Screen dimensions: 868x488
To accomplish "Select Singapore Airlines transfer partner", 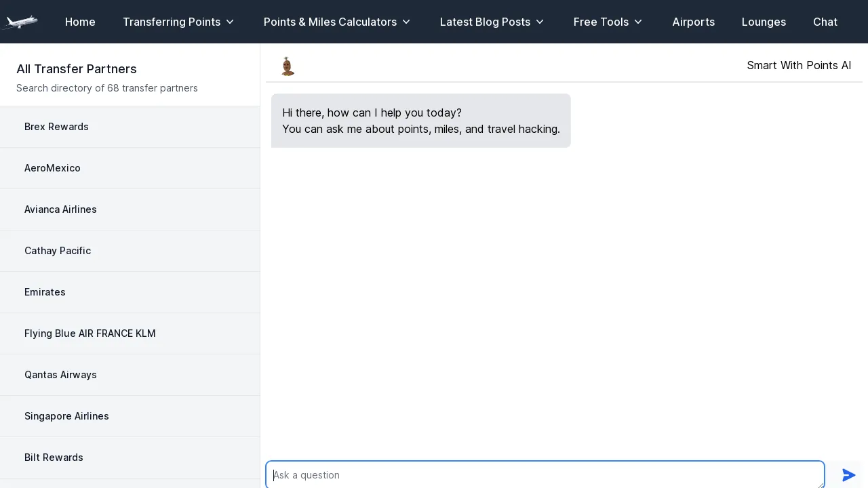I will tap(130, 416).
